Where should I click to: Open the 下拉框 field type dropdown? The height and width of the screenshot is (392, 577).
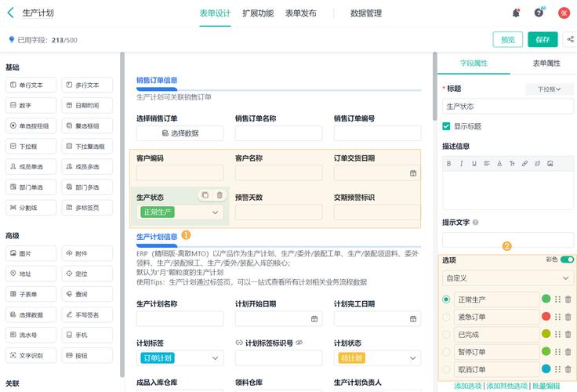click(x=549, y=89)
